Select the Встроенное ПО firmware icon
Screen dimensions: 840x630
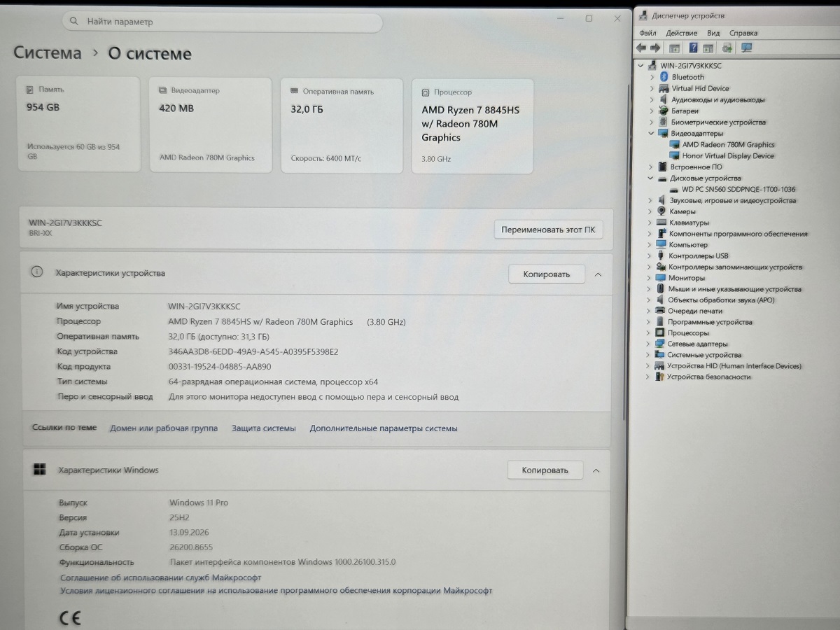click(x=663, y=167)
